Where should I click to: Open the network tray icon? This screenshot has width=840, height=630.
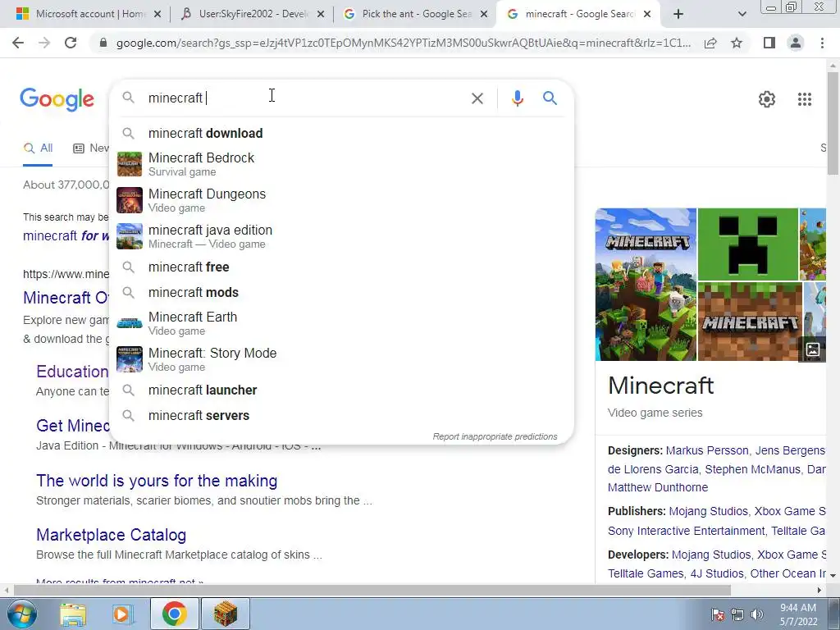(x=737, y=614)
